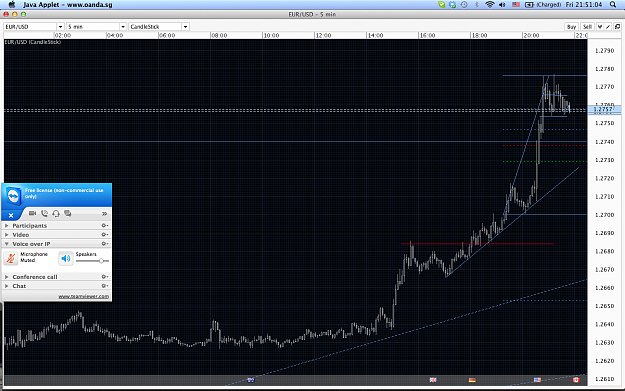Open Voice over IP gear options
Image resolution: width=625 pixels, height=391 pixels.
[104, 244]
